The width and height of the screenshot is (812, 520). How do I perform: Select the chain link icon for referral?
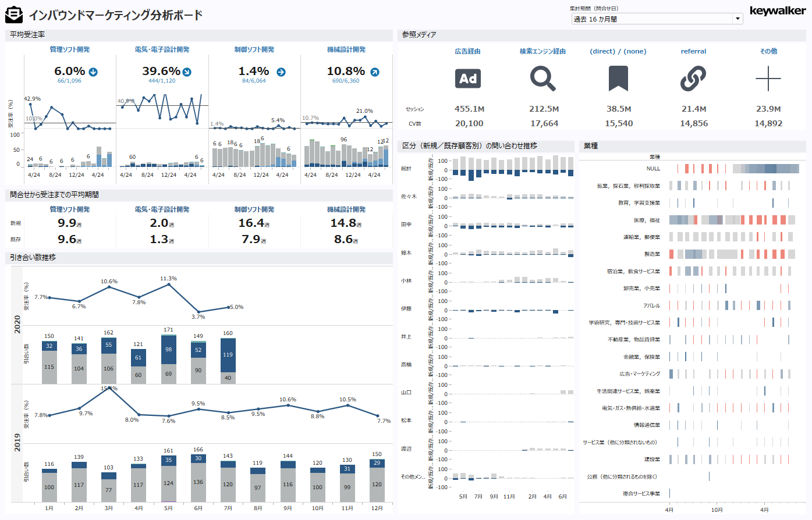693,79
